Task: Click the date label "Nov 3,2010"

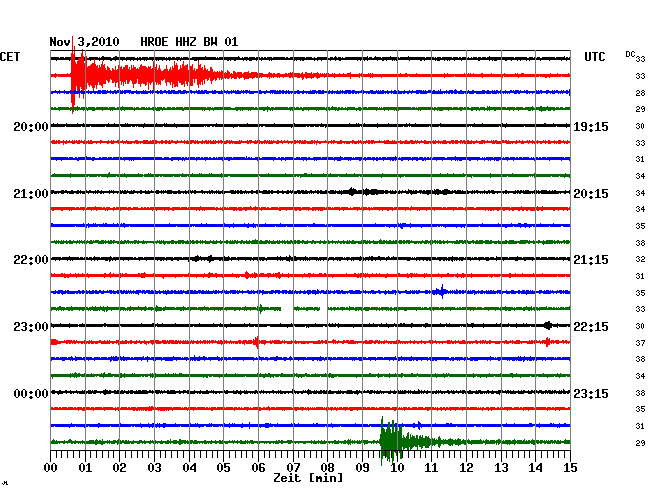Action: [84, 42]
